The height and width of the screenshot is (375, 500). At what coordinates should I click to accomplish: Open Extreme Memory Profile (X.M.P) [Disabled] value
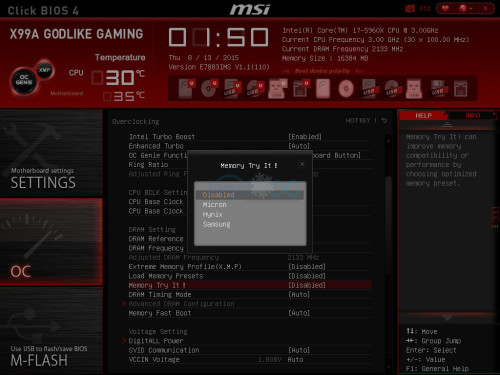coord(307,267)
